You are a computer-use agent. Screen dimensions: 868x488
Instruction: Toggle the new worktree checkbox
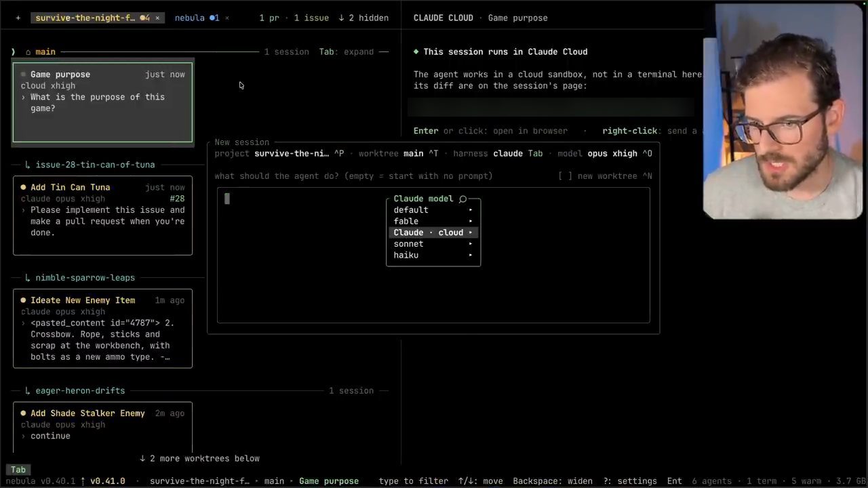[566, 176]
